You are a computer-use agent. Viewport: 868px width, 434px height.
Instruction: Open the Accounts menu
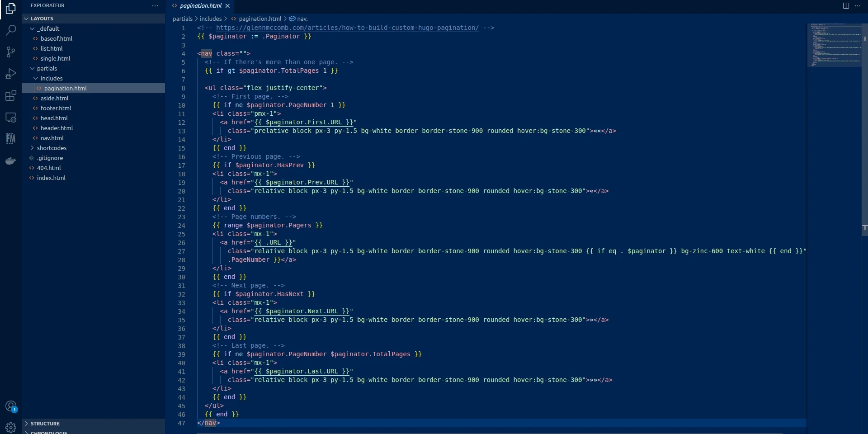(11, 406)
